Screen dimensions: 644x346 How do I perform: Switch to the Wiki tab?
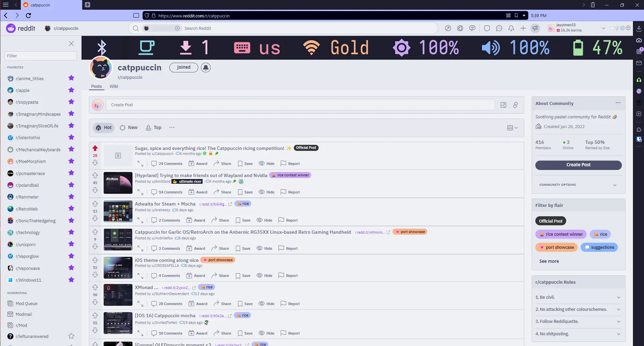tap(114, 86)
